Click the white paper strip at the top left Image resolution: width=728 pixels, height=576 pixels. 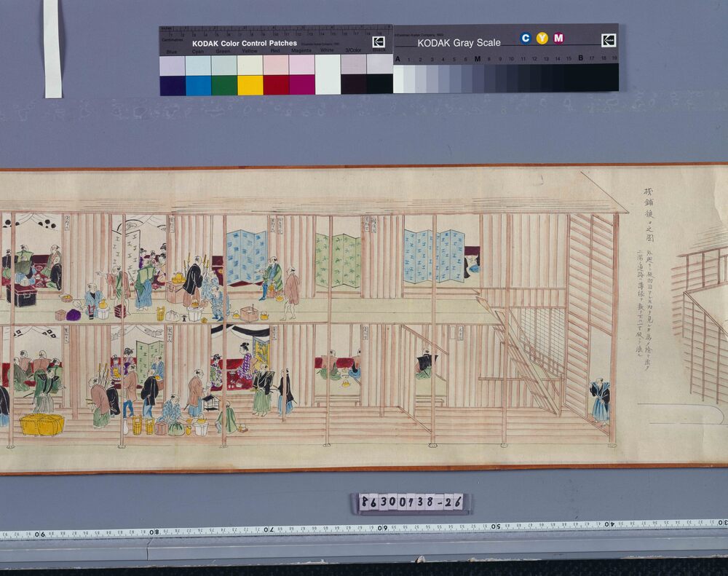52,49
